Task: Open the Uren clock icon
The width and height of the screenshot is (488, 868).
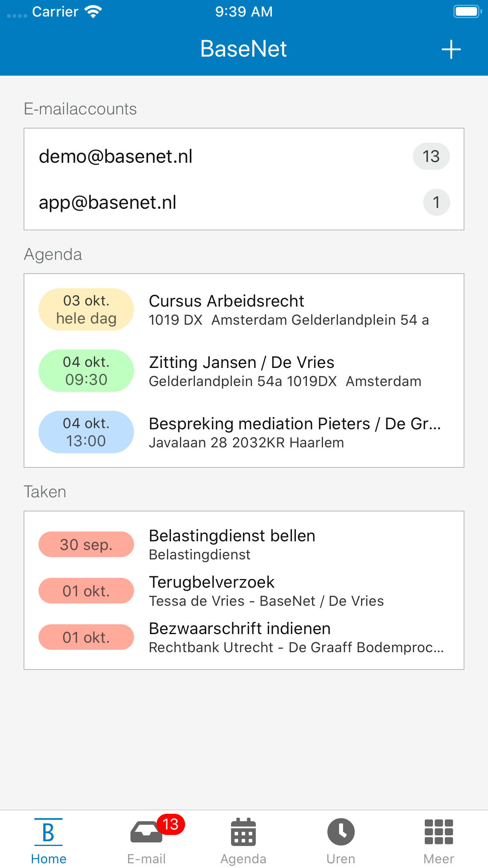Action: point(341,831)
